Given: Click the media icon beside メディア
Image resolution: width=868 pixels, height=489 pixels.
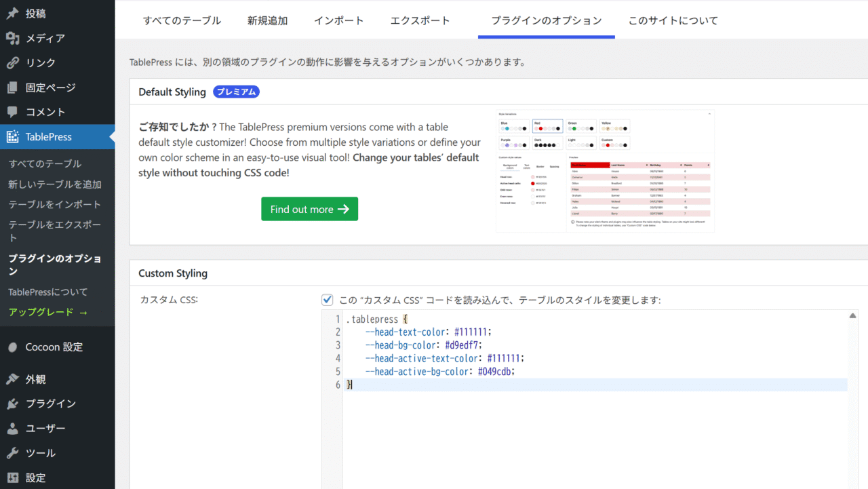Looking at the screenshot, I should click(x=12, y=38).
